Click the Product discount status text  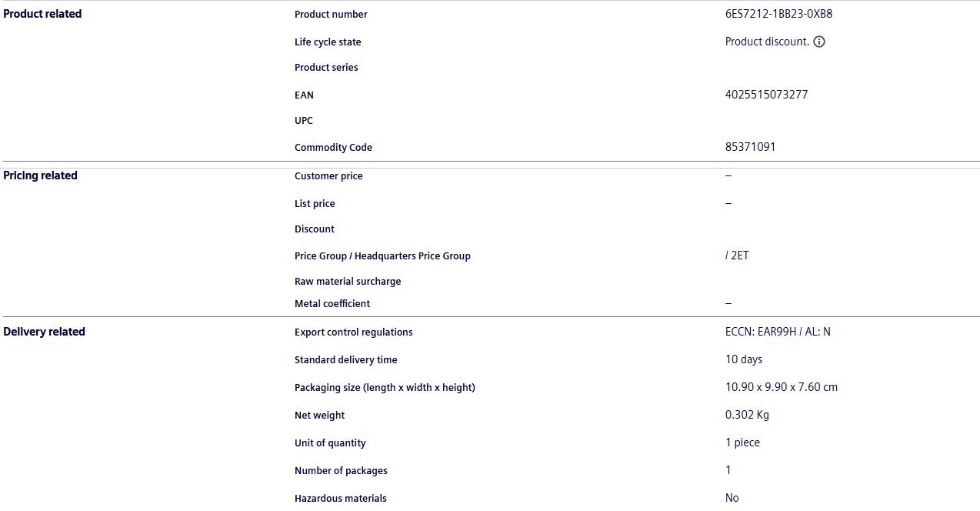point(767,42)
